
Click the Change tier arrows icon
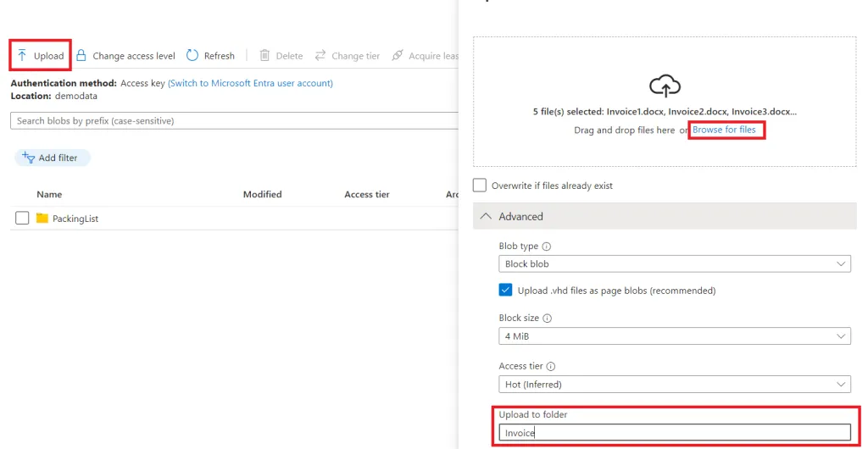click(320, 55)
